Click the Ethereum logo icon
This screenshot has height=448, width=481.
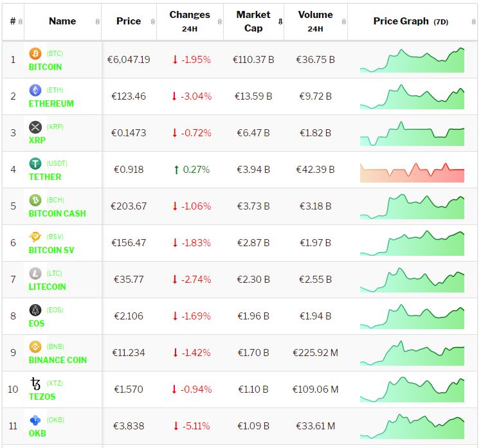(35, 91)
